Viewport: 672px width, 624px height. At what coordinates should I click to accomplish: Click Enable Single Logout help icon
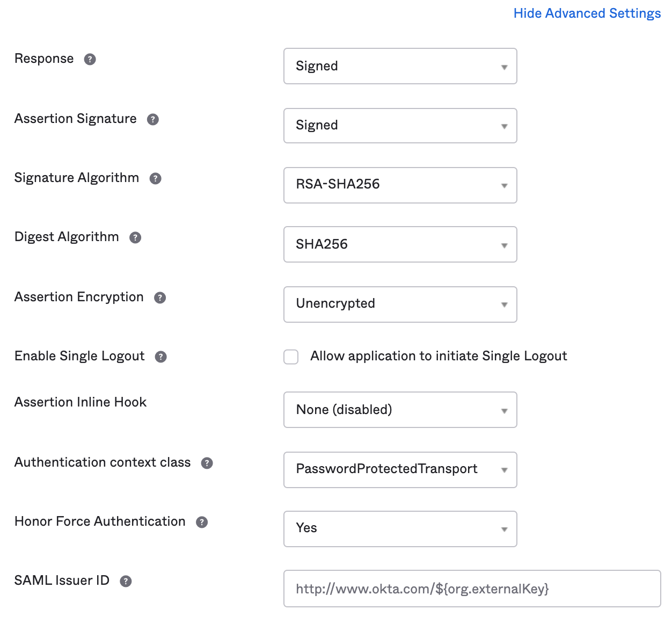(161, 357)
